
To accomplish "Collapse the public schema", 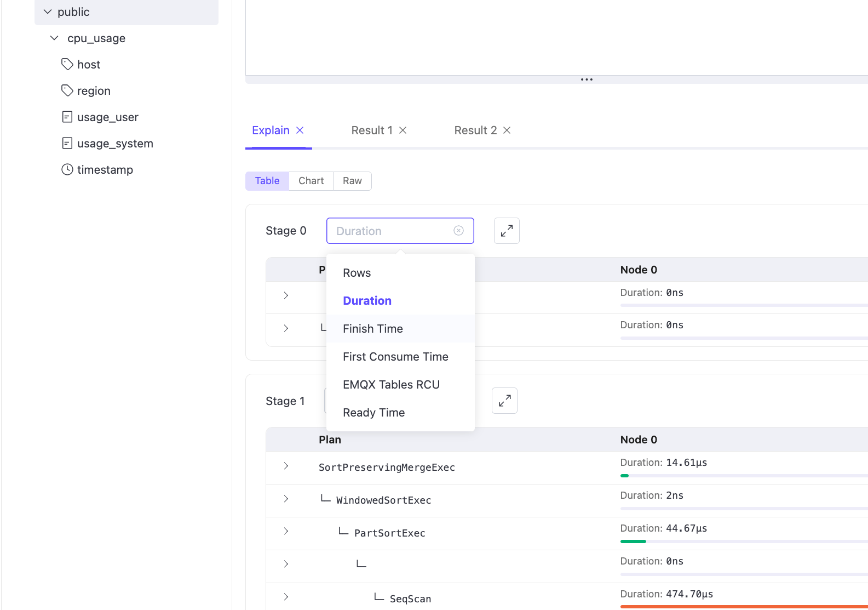I will tap(48, 12).
